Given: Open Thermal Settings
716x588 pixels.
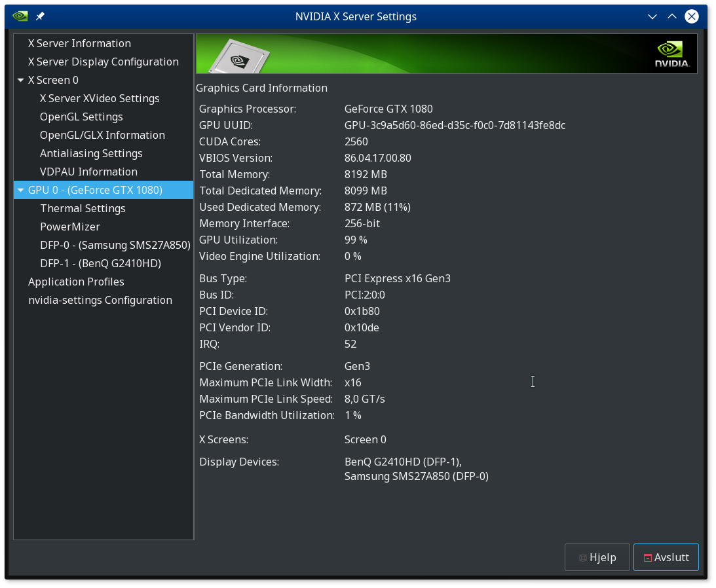Looking at the screenshot, I should [83, 208].
